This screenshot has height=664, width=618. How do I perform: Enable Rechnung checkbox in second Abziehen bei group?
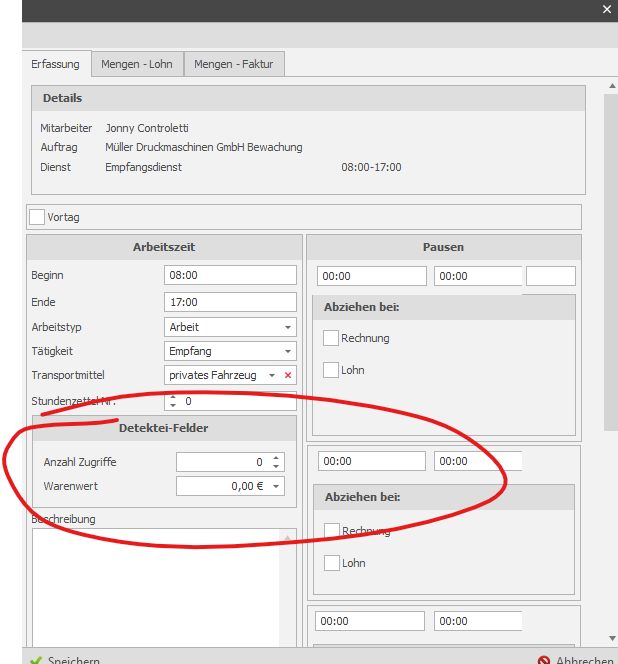pyautogui.click(x=332, y=530)
